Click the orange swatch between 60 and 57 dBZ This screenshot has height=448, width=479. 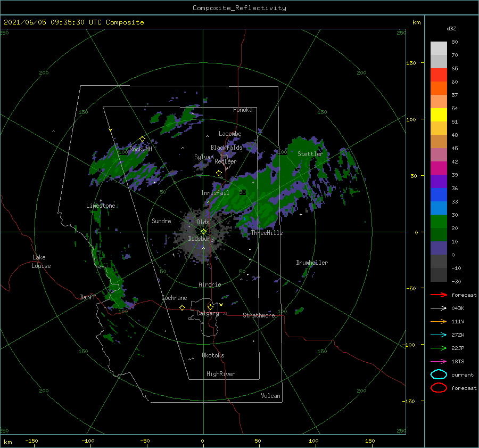439,88
